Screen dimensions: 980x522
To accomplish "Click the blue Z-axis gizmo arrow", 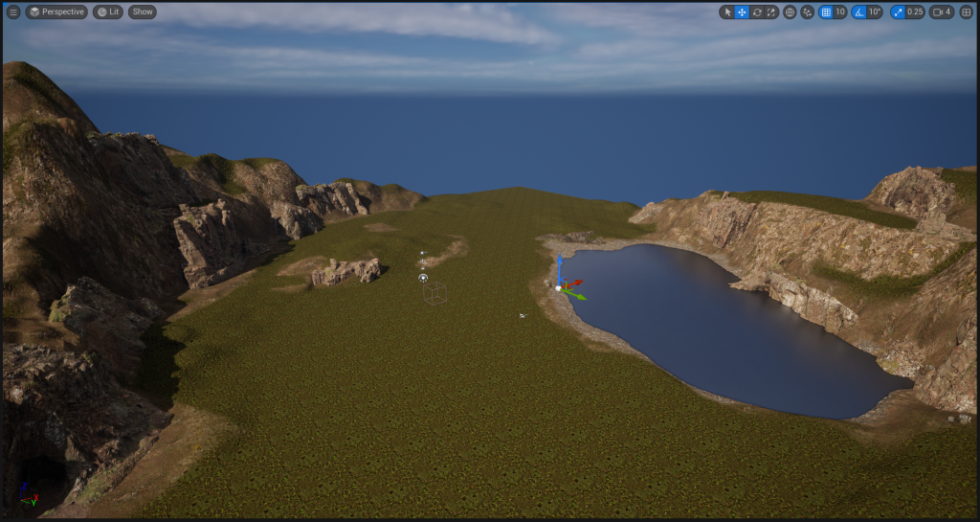I will pos(560,264).
